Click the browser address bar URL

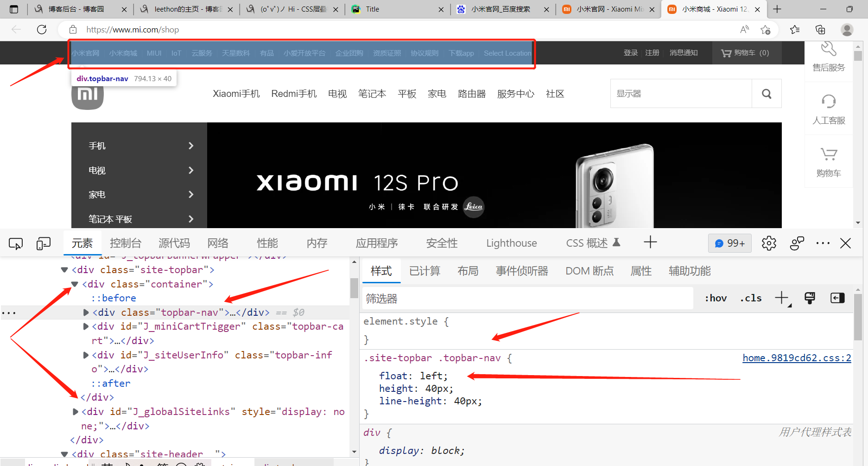click(x=133, y=30)
